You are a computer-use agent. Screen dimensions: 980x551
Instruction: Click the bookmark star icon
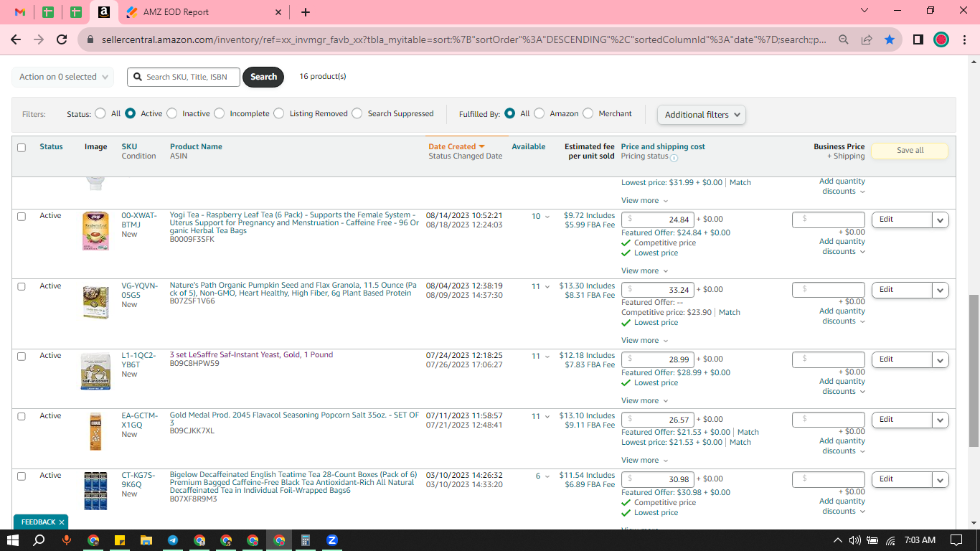[890, 40]
